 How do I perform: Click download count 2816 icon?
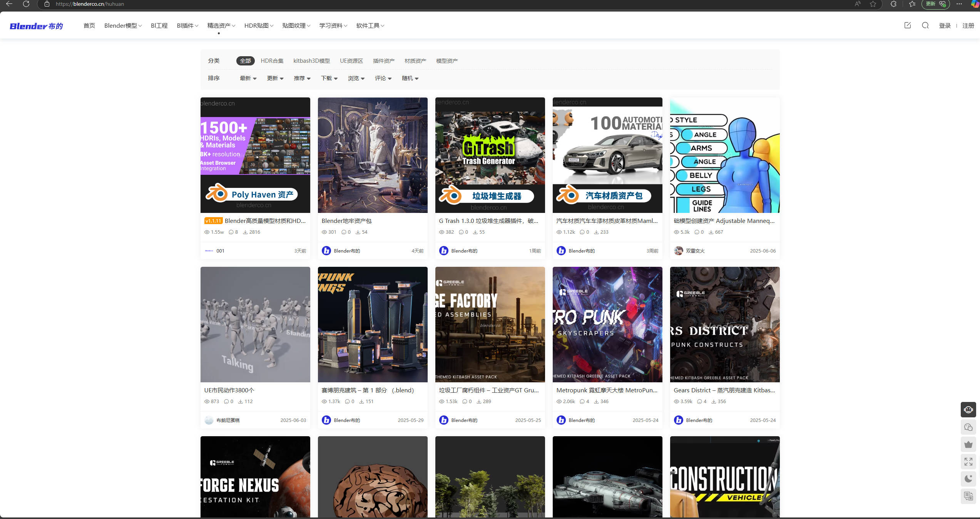coord(245,232)
